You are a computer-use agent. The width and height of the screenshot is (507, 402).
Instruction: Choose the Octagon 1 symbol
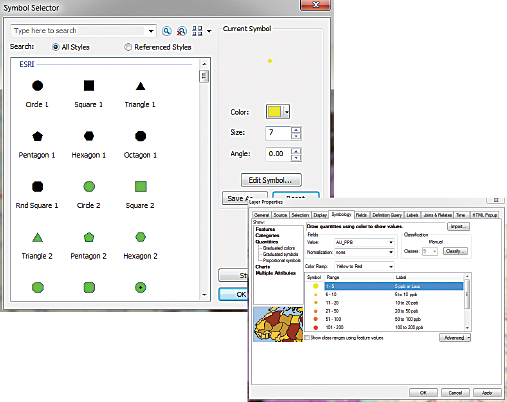coord(140,136)
